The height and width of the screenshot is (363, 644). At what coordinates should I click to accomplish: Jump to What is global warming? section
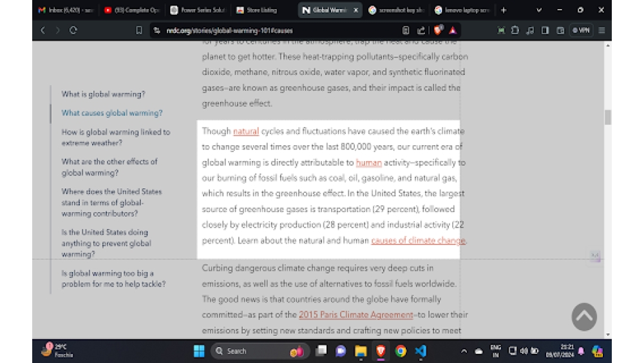[103, 94]
